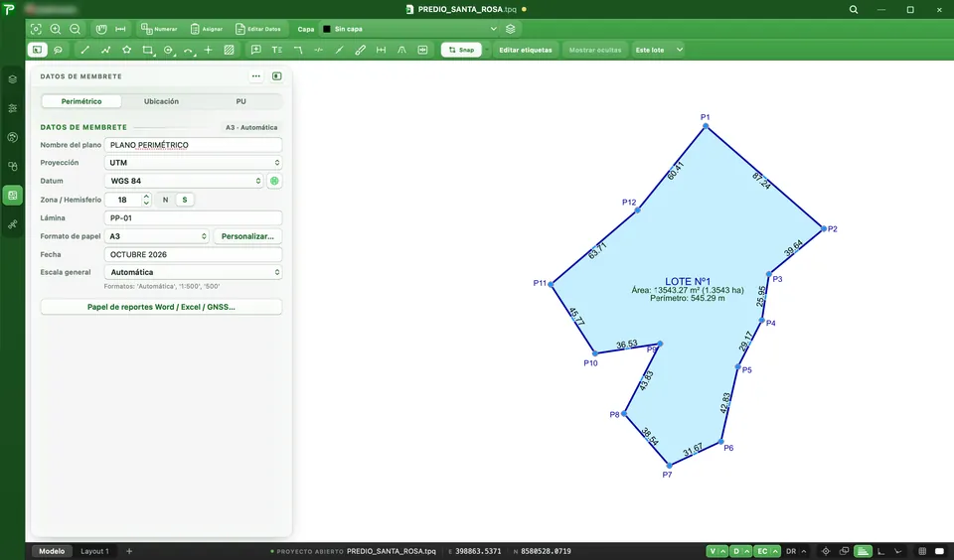Select the arc drawing tool
The width and height of the screenshot is (954, 560).
pos(189,50)
